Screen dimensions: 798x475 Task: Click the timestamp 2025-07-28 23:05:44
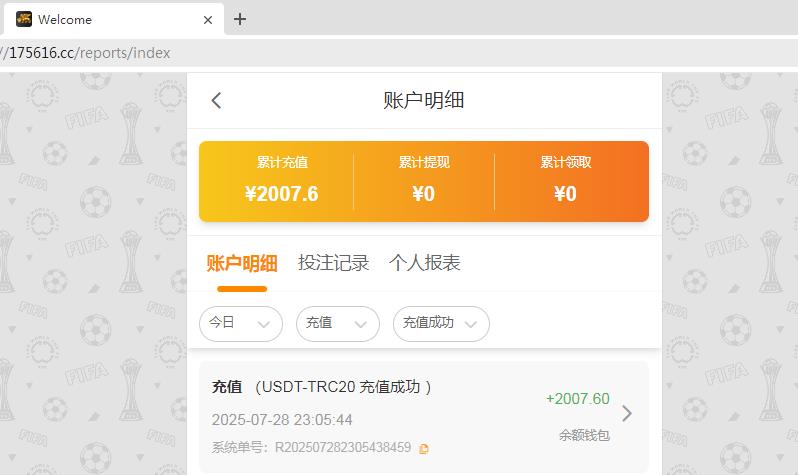click(x=282, y=420)
